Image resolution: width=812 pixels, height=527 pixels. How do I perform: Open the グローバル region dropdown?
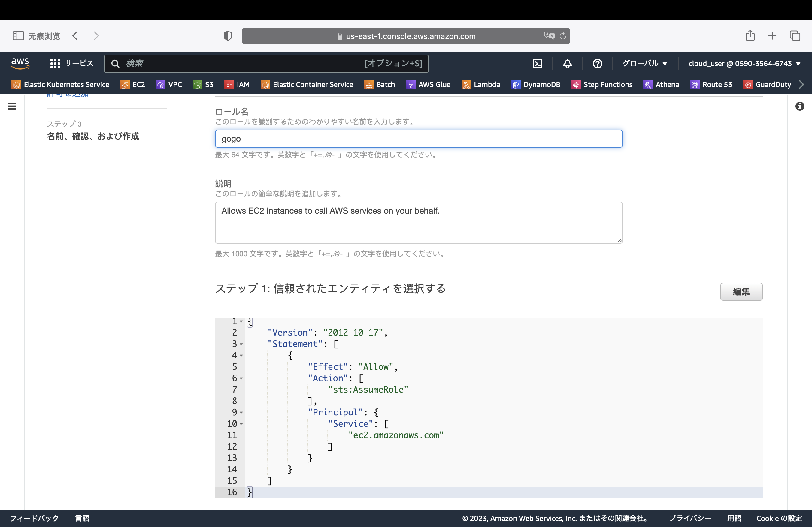[644, 63]
